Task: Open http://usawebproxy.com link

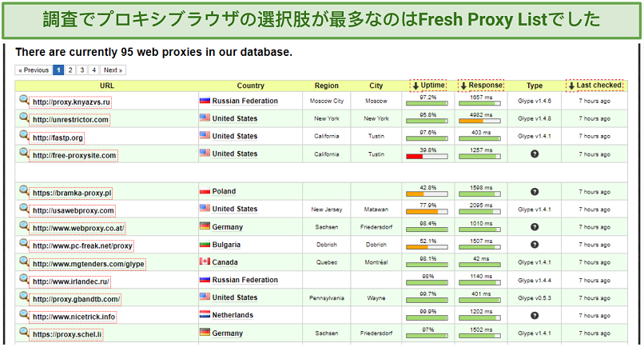Action: (73, 210)
